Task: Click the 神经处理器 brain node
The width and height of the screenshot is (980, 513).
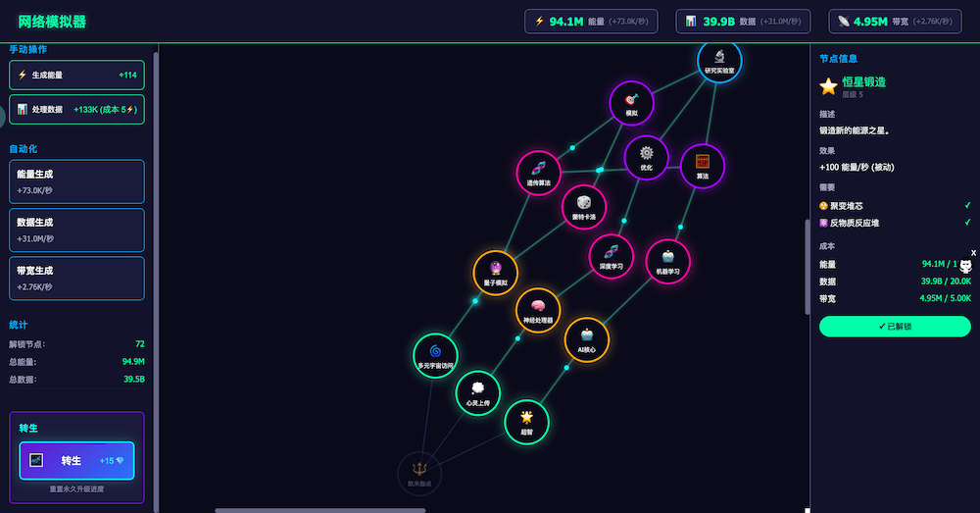Action: (x=538, y=310)
